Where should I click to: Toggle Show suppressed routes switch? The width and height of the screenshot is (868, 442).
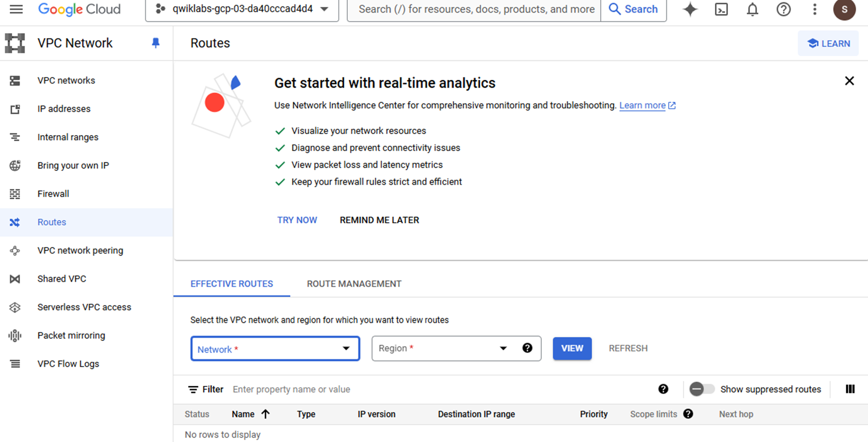pos(702,389)
